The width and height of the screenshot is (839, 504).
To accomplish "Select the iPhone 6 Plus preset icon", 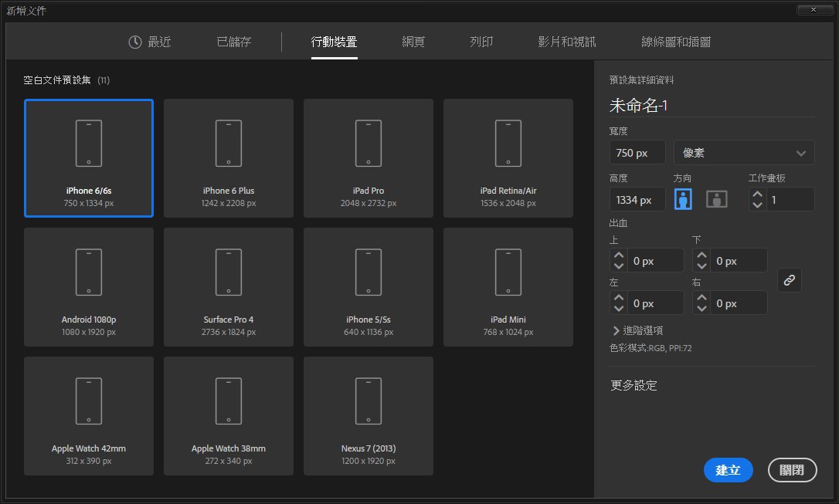I will pyautogui.click(x=229, y=144).
